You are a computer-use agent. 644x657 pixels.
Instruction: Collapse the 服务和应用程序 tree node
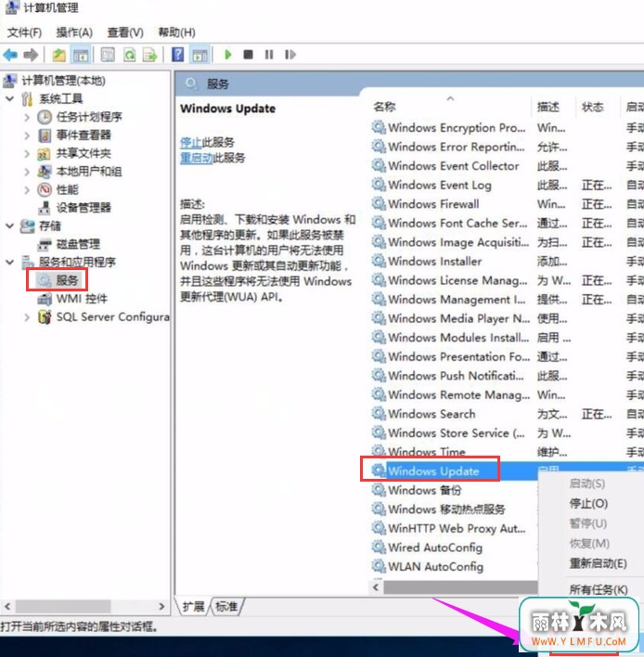pos(9,263)
